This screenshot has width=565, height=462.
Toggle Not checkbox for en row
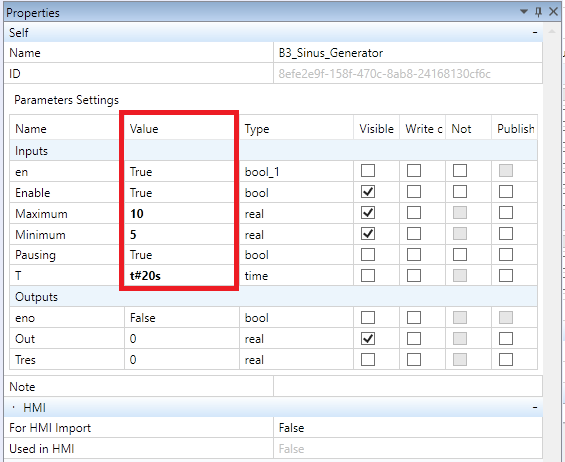point(460,171)
